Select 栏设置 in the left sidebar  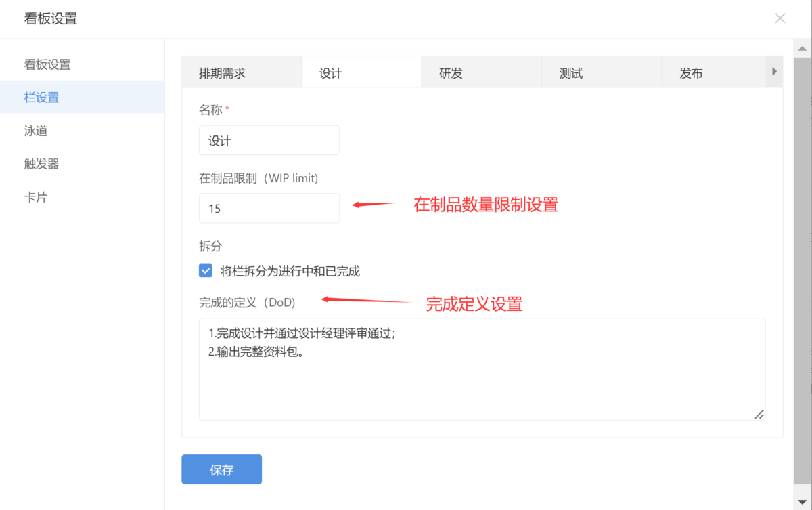click(42, 98)
